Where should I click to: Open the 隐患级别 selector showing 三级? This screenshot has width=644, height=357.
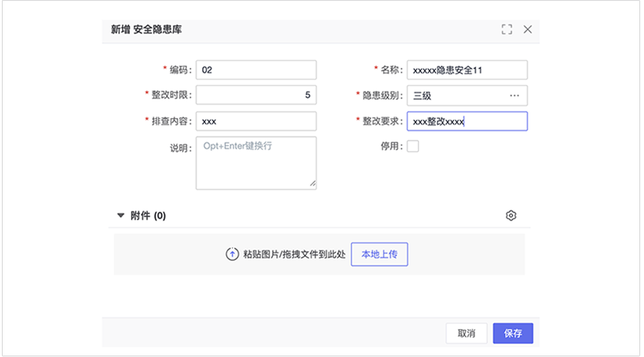coord(458,95)
